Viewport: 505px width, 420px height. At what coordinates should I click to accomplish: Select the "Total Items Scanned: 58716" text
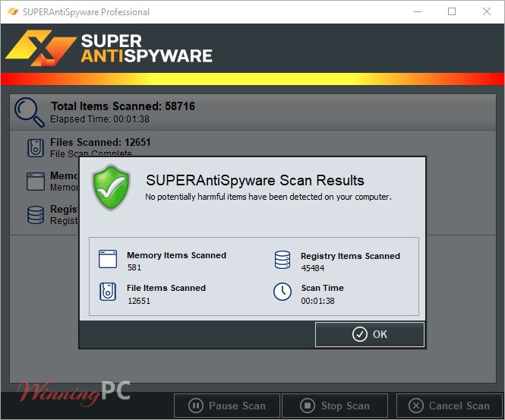point(123,106)
